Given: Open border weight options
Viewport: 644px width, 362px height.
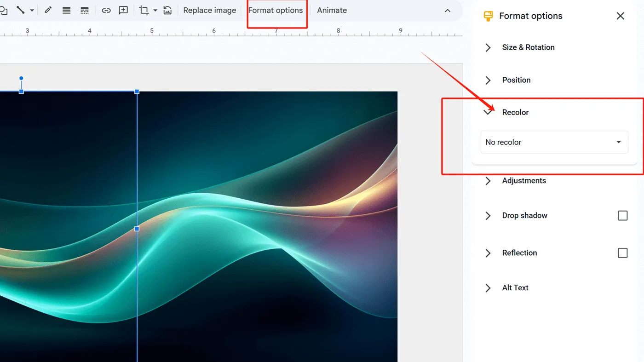Looking at the screenshot, I should [66, 11].
